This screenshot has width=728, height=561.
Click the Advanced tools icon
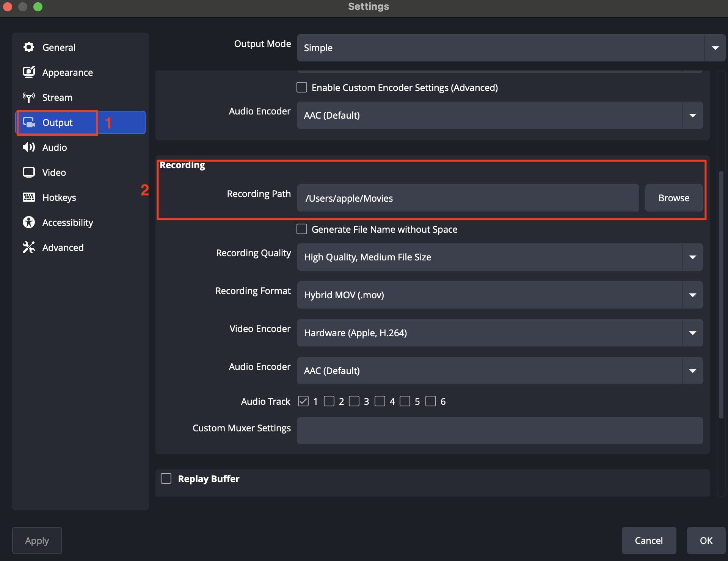click(29, 247)
